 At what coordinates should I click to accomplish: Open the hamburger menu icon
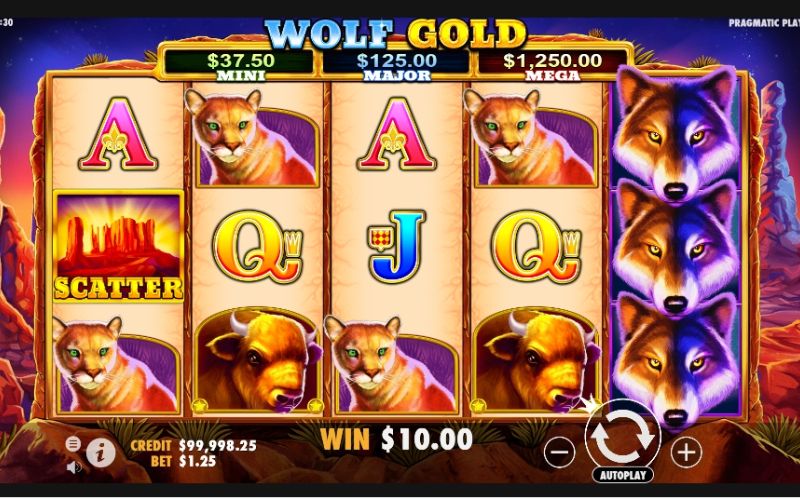tap(73, 444)
